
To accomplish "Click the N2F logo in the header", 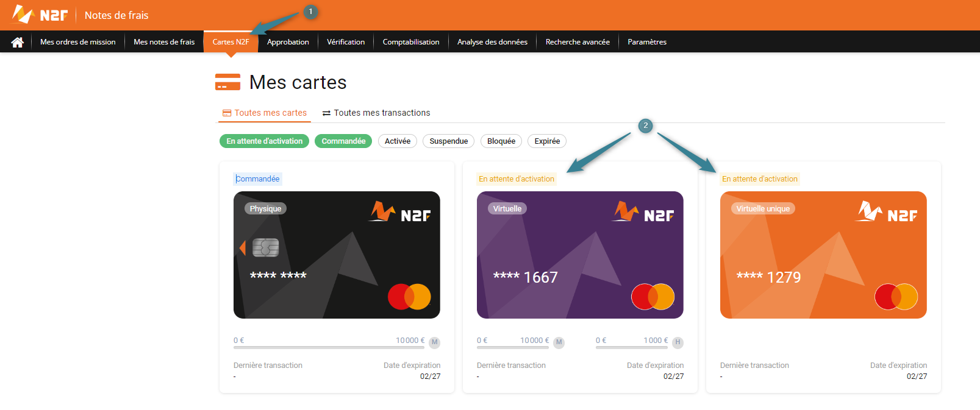I will (40, 15).
